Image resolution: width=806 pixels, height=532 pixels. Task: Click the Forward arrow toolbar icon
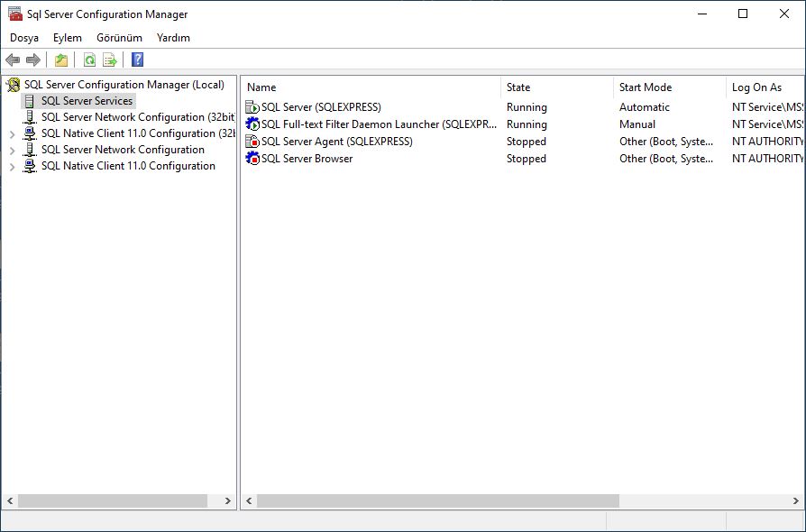(x=33, y=60)
